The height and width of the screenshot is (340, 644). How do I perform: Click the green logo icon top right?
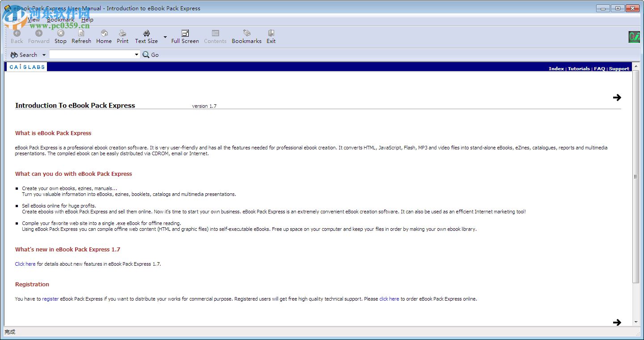634,37
